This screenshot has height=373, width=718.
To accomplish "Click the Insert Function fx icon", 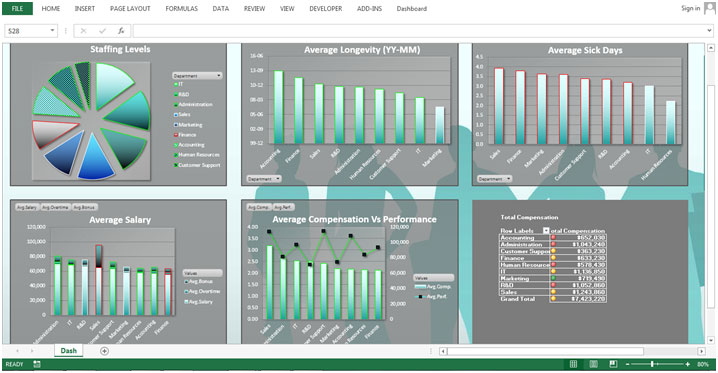I will pyautogui.click(x=121, y=31).
